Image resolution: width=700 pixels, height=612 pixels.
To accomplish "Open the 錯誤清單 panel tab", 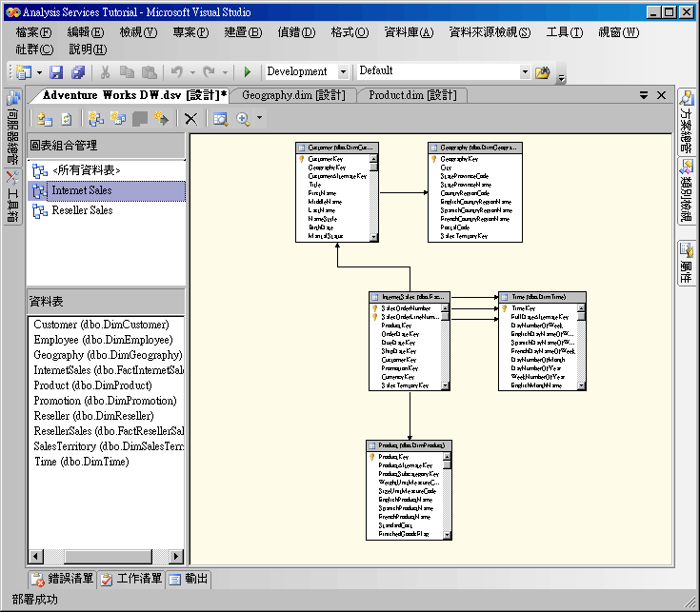I will [x=63, y=579].
